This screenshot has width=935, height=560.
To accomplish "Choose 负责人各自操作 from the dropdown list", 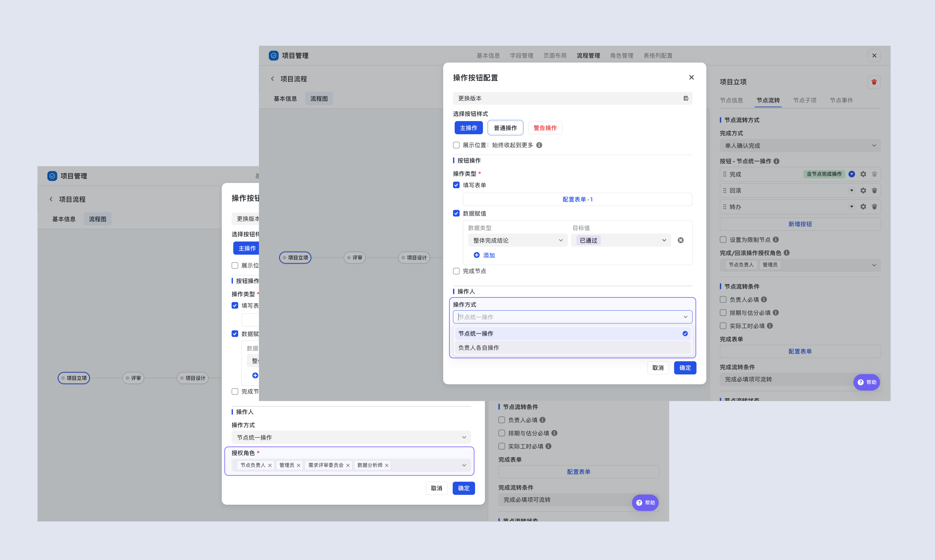I will (x=572, y=348).
